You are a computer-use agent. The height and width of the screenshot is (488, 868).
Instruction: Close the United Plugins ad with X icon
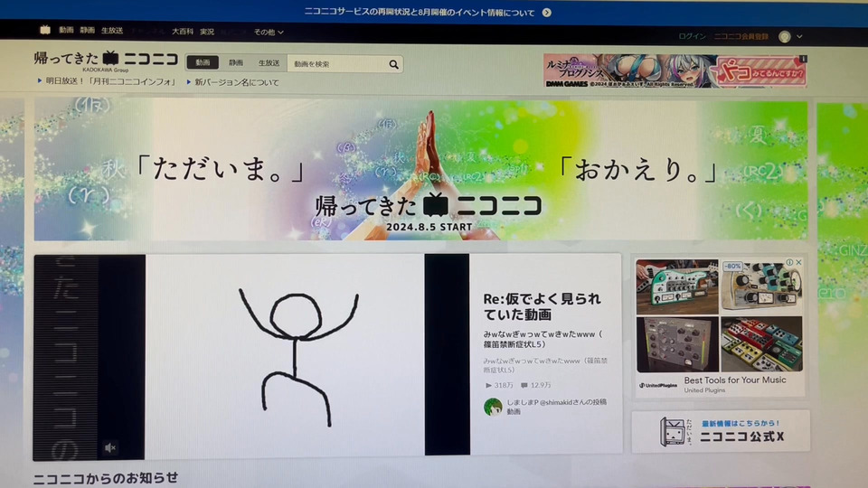click(x=798, y=262)
